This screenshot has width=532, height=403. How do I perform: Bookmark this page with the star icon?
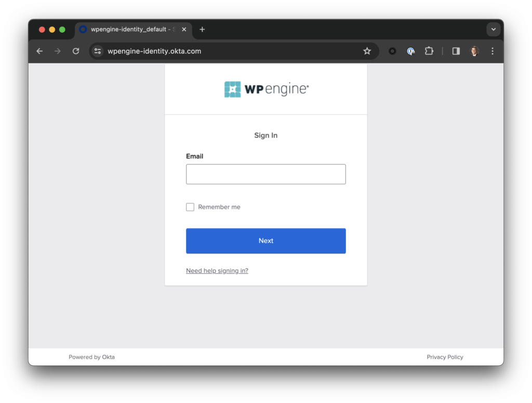tap(367, 51)
